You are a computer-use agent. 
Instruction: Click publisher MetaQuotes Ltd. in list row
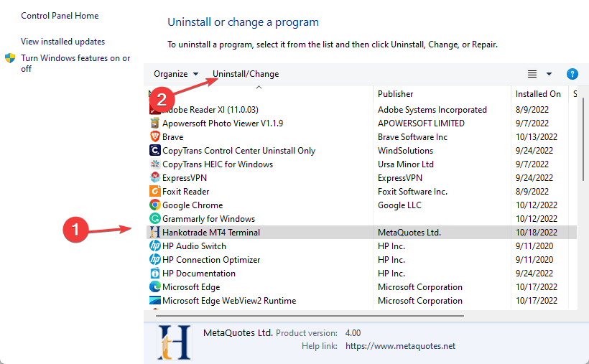click(x=409, y=232)
